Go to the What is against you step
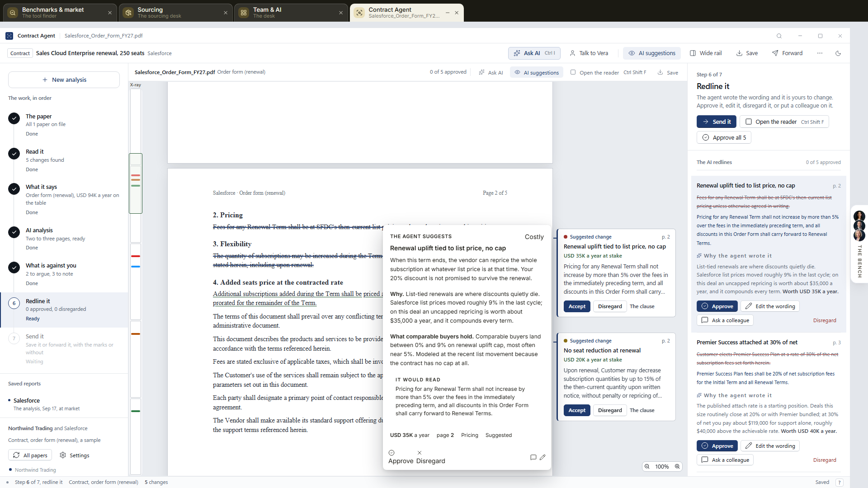 [64, 274]
